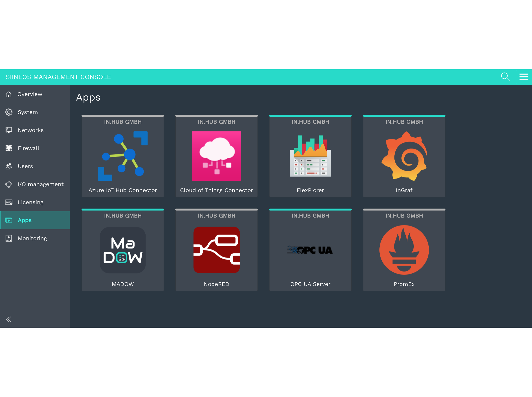Open the PromEx flame logo
The image size is (532, 397).
(x=404, y=250)
